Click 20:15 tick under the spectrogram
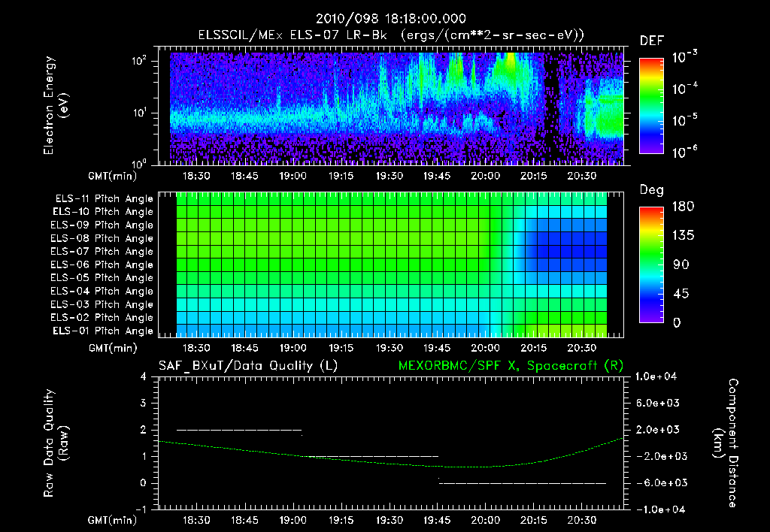The height and width of the screenshot is (532, 770). 534,176
